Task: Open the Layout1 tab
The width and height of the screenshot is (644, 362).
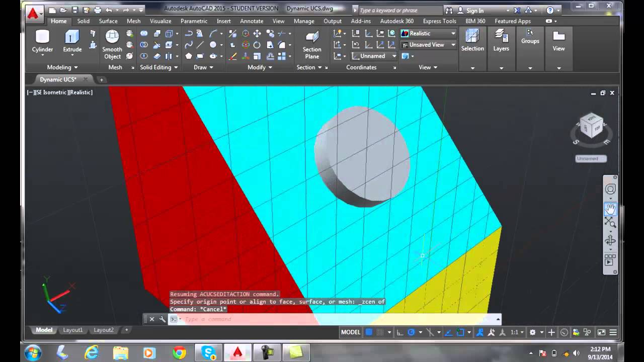Action: (73, 330)
